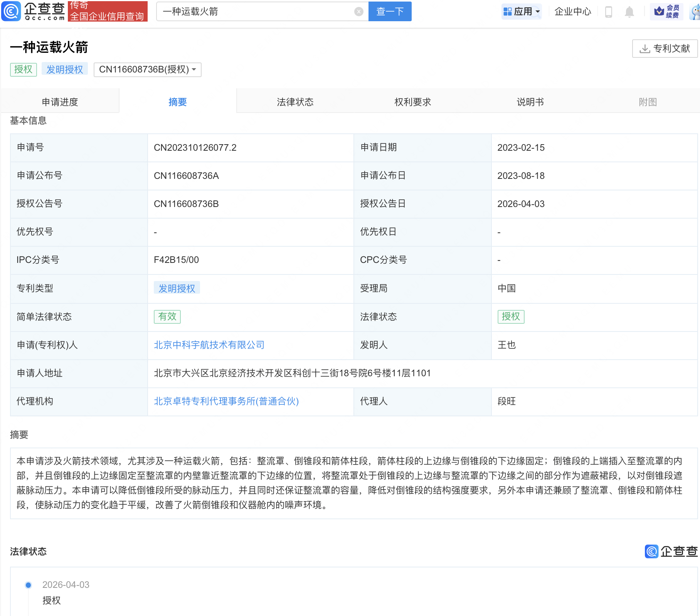The height and width of the screenshot is (616, 700).
Task: Expand the CN116608736B(授权) publication selector
Action: coord(148,70)
